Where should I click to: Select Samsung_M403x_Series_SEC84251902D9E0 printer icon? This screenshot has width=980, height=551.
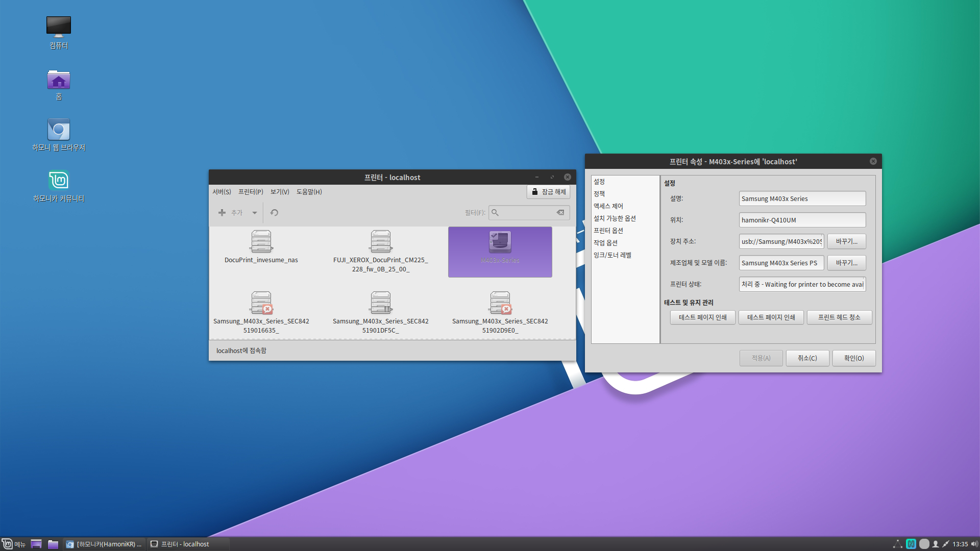[x=500, y=303]
